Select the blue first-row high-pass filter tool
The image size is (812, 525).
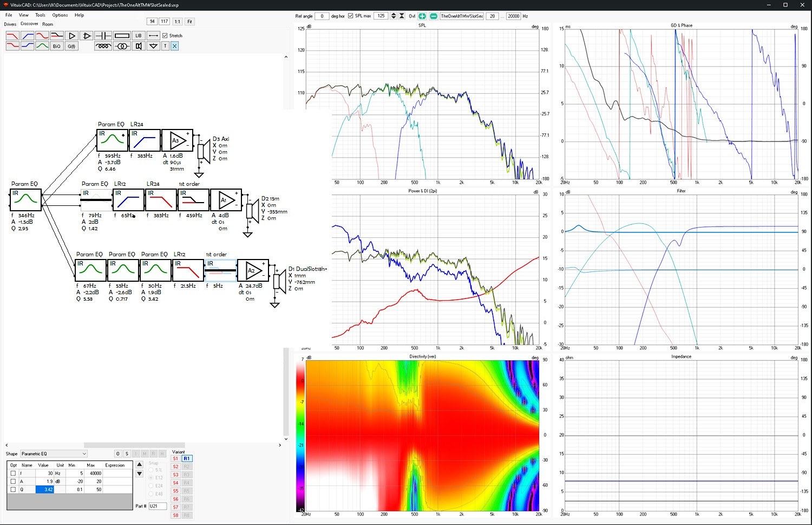pos(27,36)
